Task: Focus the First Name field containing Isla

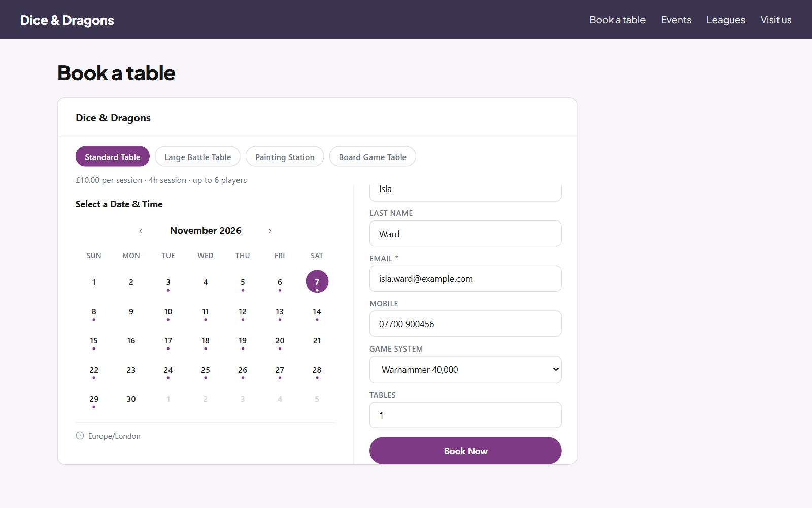Action: (465, 192)
